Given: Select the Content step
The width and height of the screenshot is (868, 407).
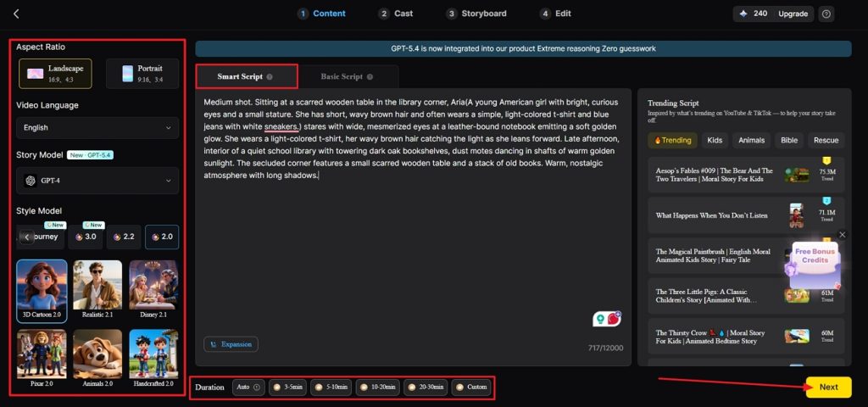Looking at the screenshot, I should pyautogui.click(x=321, y=14).
